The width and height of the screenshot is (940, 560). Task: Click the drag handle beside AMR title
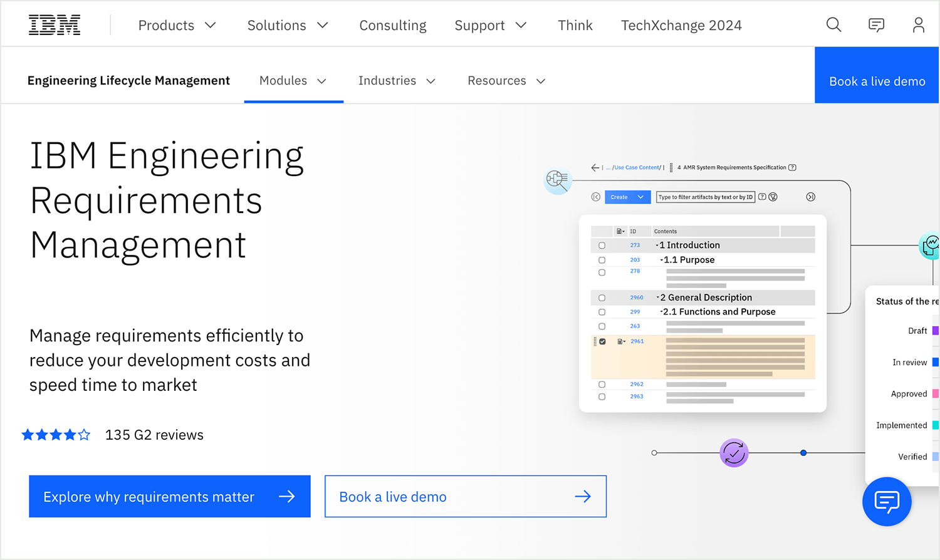pyautogui.click(x=671, y=167)
